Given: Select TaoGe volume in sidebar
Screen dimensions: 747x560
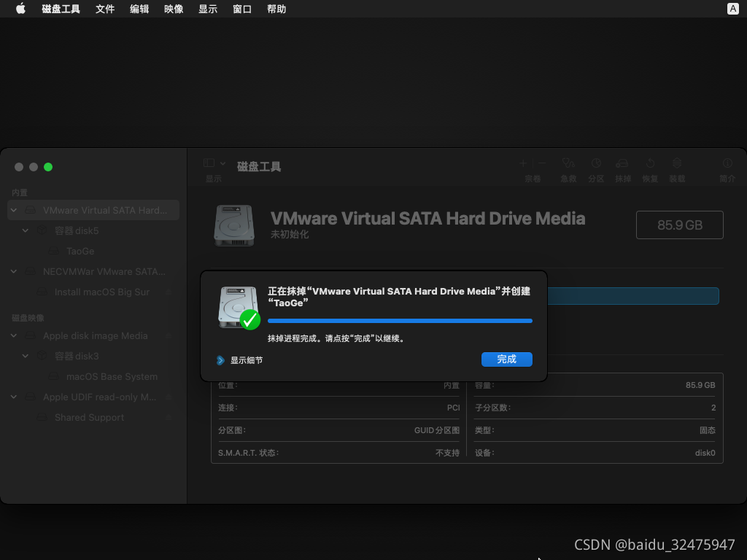Looking at the screenshot, I should 80,252.
